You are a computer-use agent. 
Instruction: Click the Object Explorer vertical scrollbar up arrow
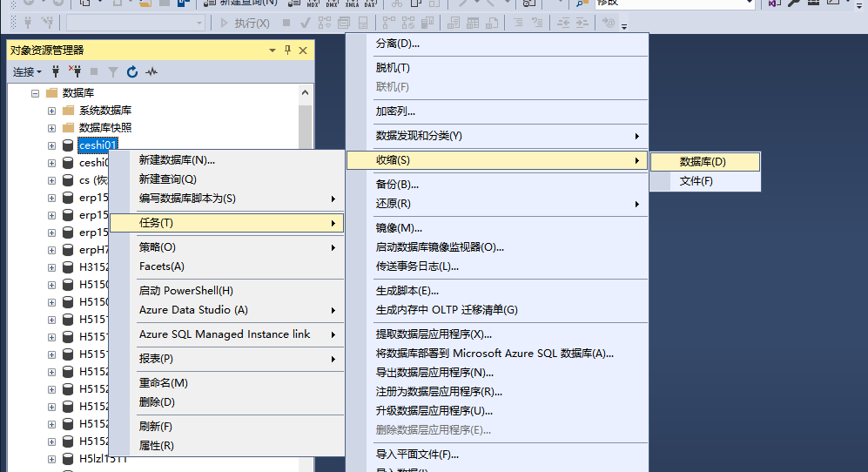point(305,92)
